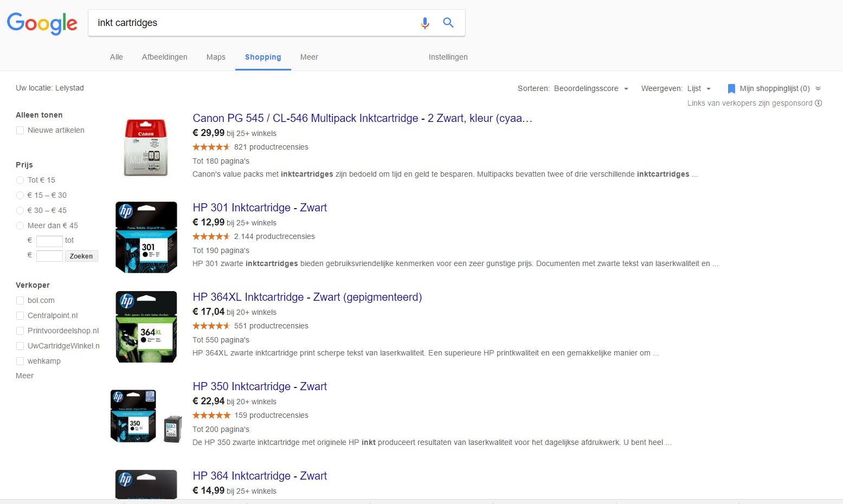Open the Canon PG 545 / CL-546 Multipack link

pyautogui.click(x=362, y=118)
